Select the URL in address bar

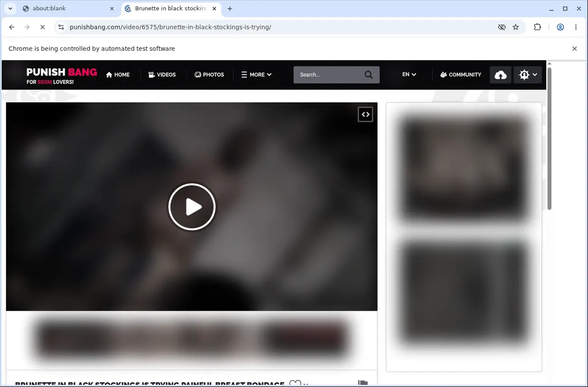pyautogui.click(x=171, y=27)
